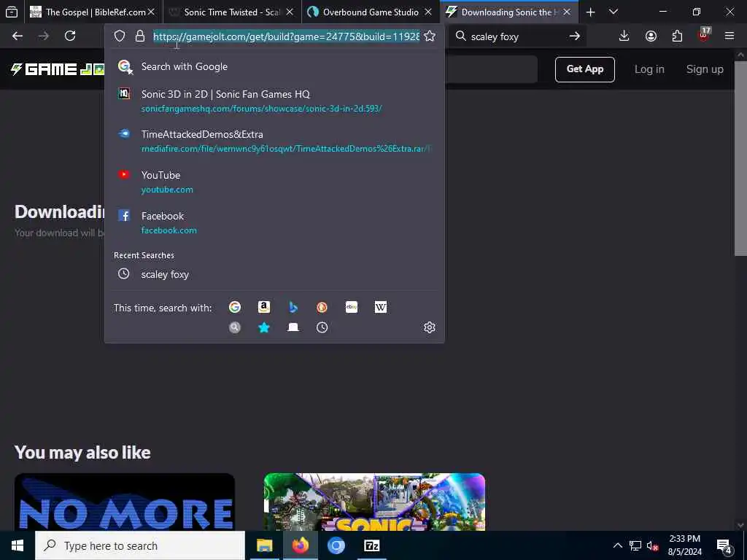This screenshot has height=560, width=747.
Task: Open the uBlock extension with badge 17
Action: (x=704, y=35)
